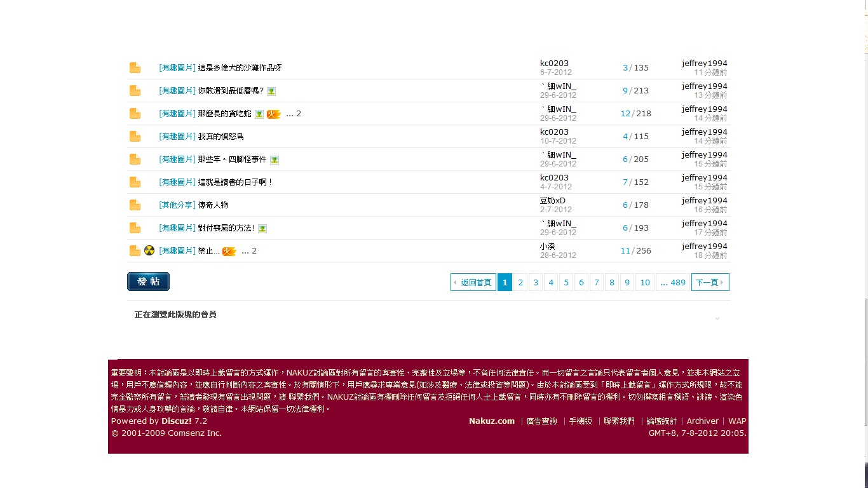This screenshot has width=868, height=488.
Task: Open the thread titled 我真的憤怒鳥
Action: point(220,137)
